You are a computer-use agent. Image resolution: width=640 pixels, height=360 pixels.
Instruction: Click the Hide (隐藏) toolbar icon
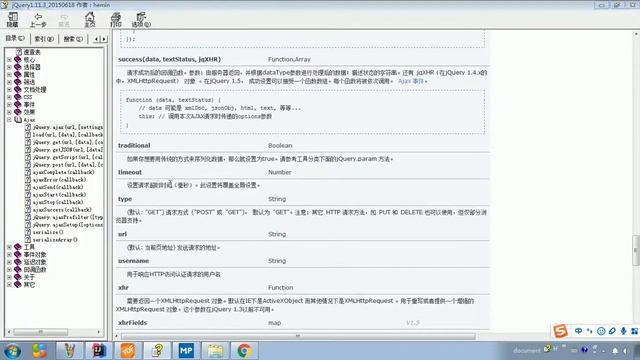pyautogui.click(x=12, y=19)
